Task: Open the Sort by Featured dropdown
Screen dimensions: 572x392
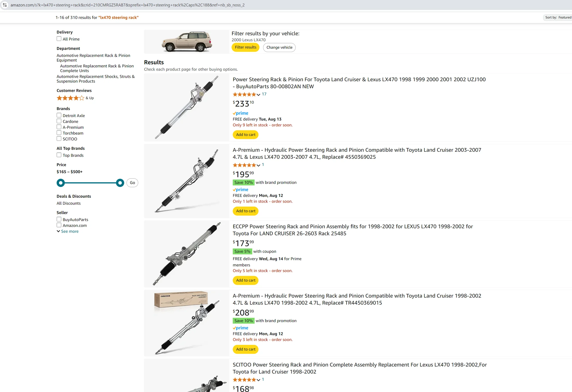Action: click(558, 17)
